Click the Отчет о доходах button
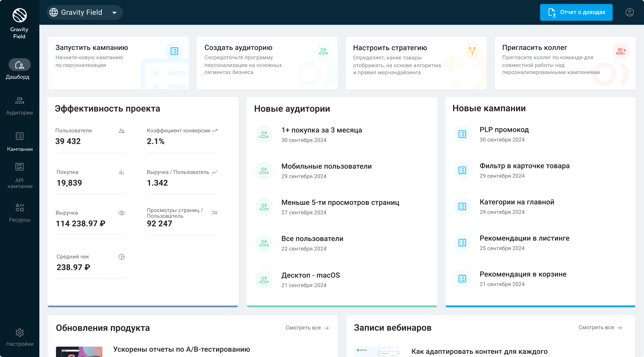644x357 pixels. [x=576, y=12]
